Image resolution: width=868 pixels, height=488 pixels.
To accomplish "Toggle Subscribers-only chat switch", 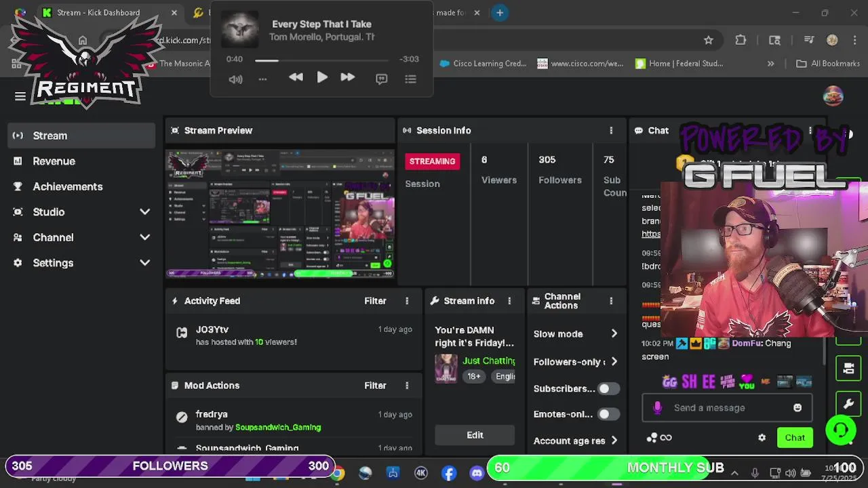I will (608, 388).
